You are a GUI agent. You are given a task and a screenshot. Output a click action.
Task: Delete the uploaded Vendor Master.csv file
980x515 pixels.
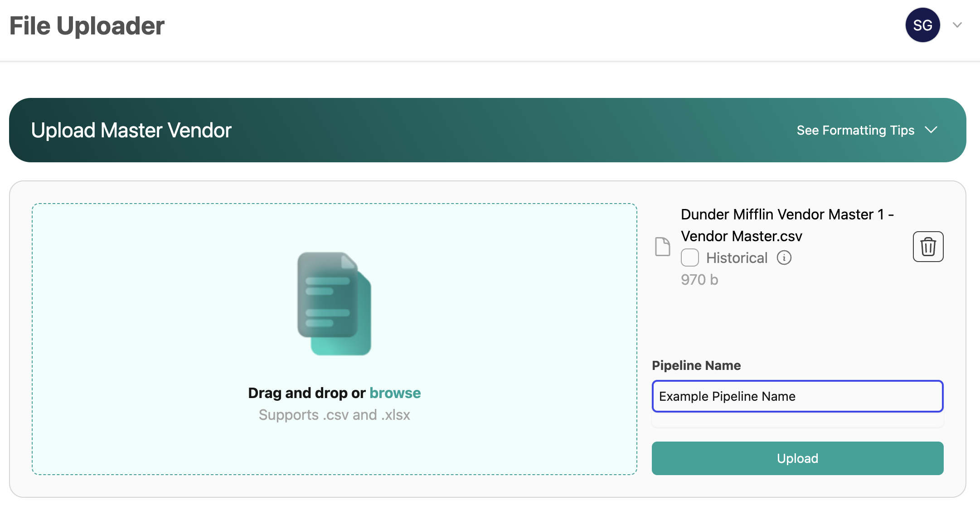[x=928, y=247]
